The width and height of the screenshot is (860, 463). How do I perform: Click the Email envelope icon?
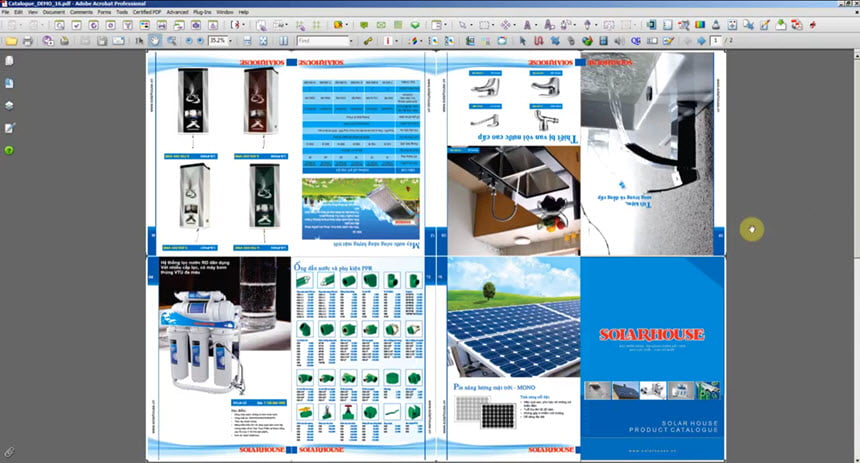coord(118,41)
